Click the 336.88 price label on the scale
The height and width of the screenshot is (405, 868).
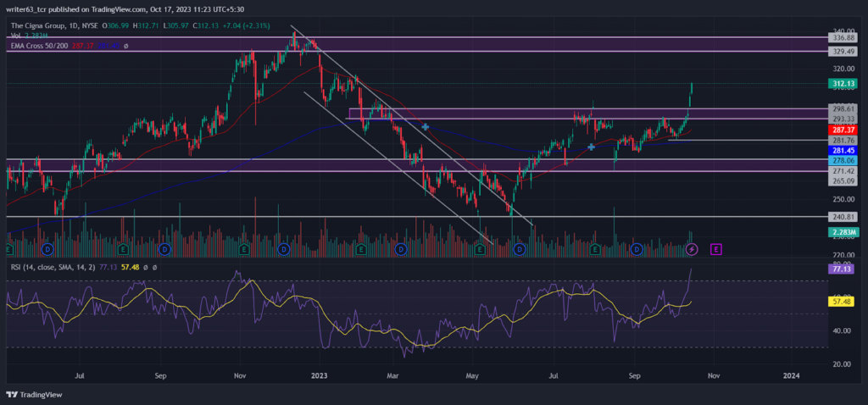pyautogui.click(x=842, y=37)
